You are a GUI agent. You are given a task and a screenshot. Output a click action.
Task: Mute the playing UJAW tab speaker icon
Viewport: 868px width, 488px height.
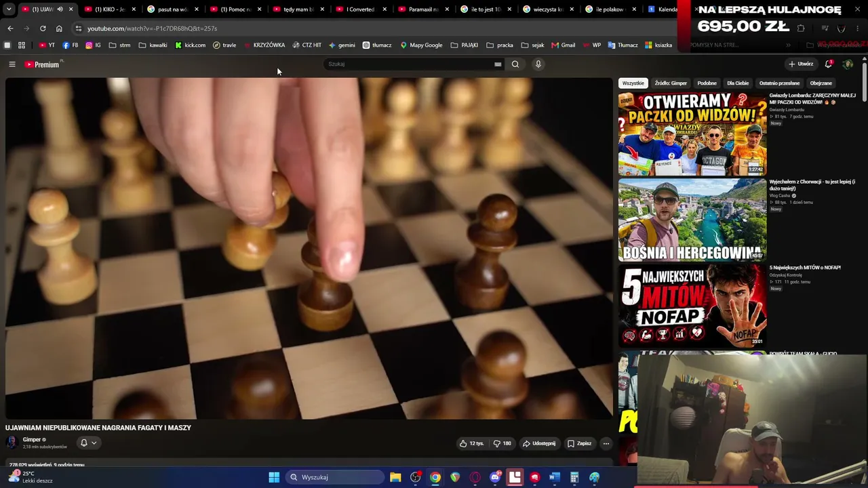point(60,9)
